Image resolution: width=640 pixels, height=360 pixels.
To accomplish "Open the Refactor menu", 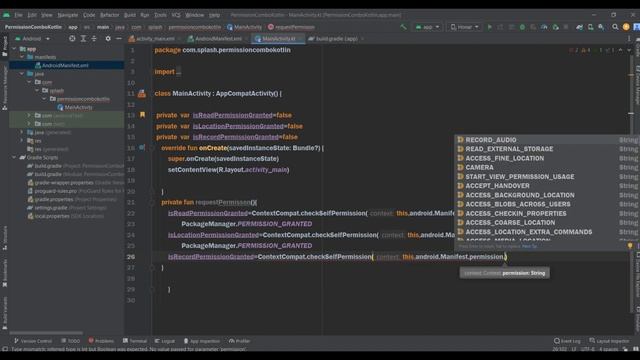I will [x=109, y=15].
